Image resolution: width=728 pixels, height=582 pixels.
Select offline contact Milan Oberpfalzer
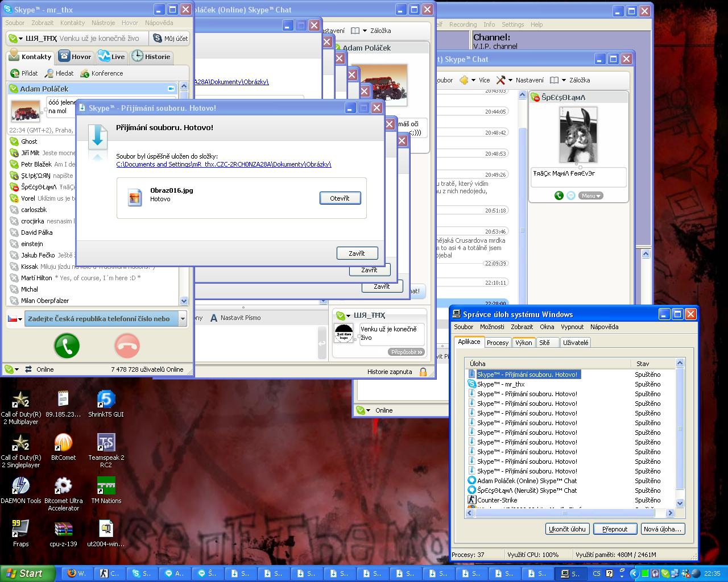[94, 301]
